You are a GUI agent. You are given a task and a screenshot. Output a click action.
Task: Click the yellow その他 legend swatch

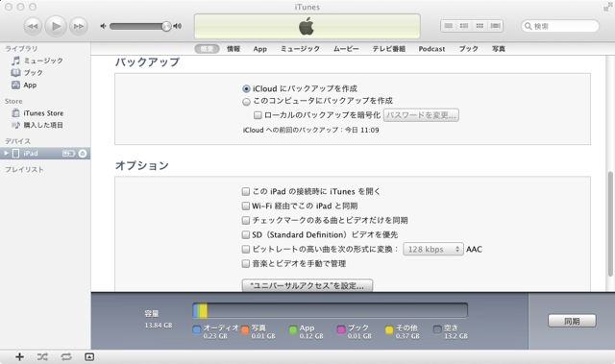[389, 330]
